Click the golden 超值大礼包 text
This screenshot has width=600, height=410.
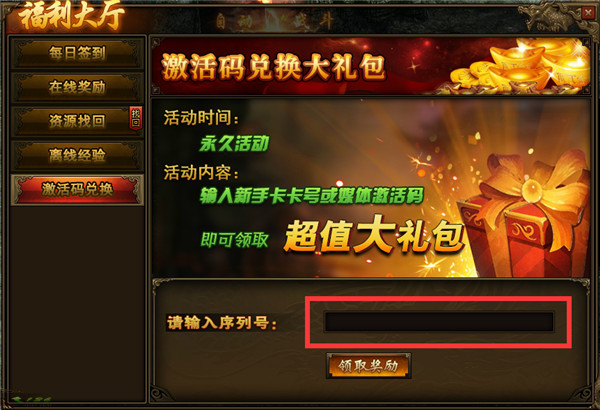coord(374,235)
